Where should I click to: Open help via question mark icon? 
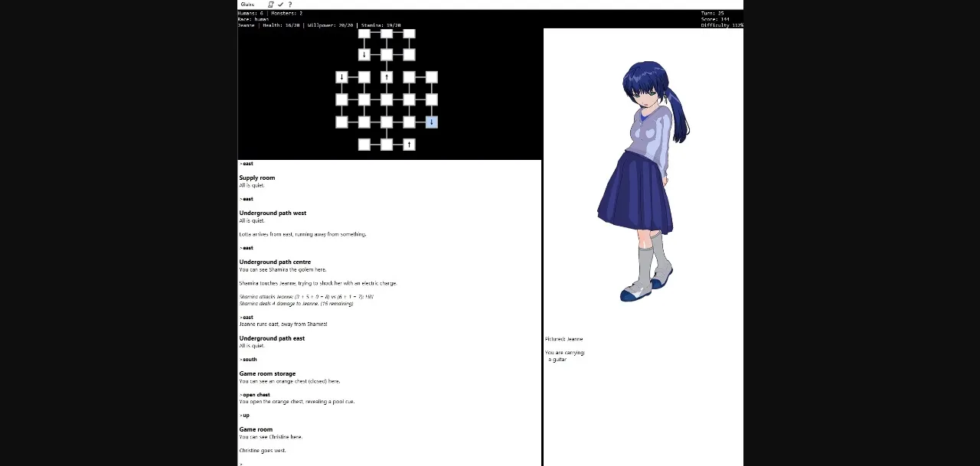289,5
